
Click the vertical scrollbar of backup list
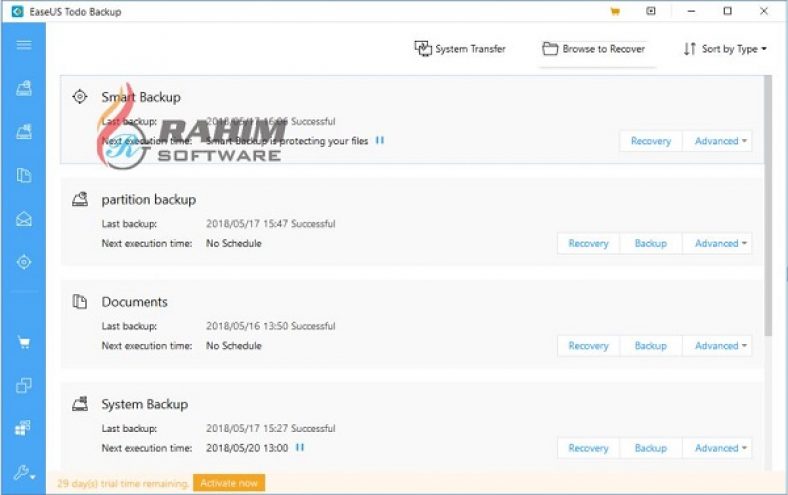click(767, 200)
